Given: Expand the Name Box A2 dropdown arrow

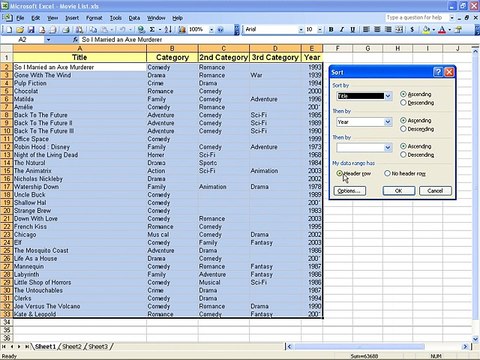Looking at the screenshot, I should [48, 40].
